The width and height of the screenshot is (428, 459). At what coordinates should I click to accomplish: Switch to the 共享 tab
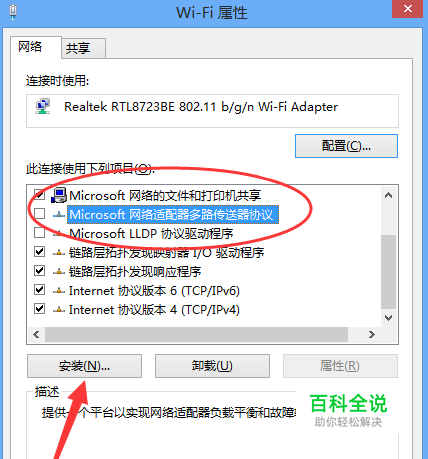coord(83,48)
